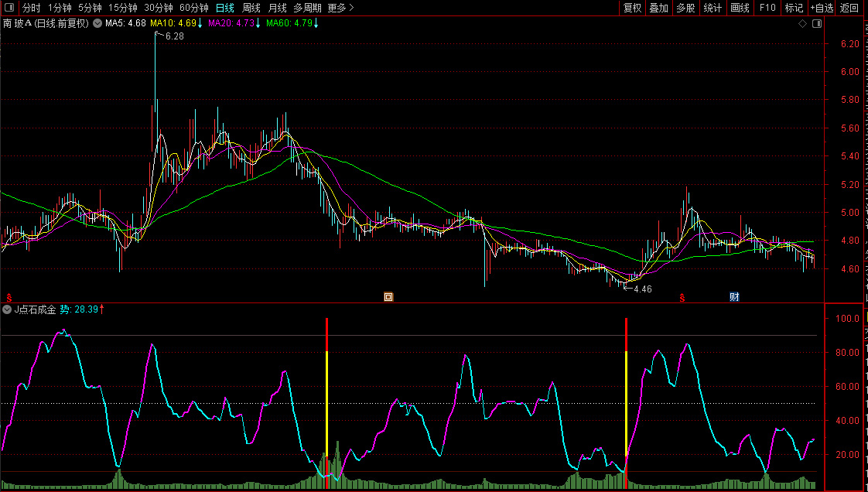The height and width of the screenshot is (492, 868).
Task: Toggle the right side panel icon
Action: (x=817, y=24)
